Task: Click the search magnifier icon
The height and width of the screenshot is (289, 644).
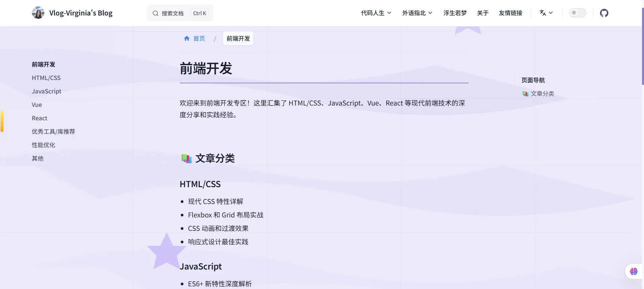Action: tap(155, 13)
